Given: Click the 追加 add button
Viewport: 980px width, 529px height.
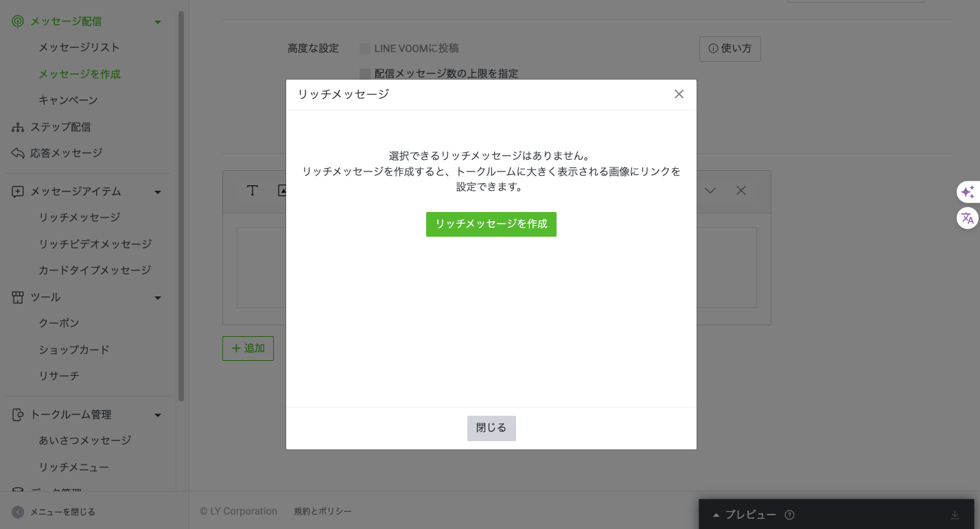Looking at the screenshot, I should point(248,349).
